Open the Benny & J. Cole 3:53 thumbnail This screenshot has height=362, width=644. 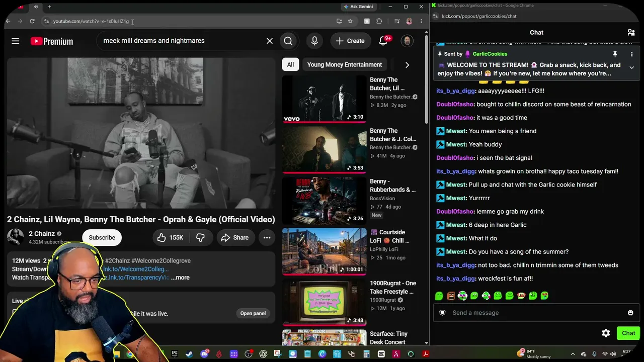[x=325, y=150]
